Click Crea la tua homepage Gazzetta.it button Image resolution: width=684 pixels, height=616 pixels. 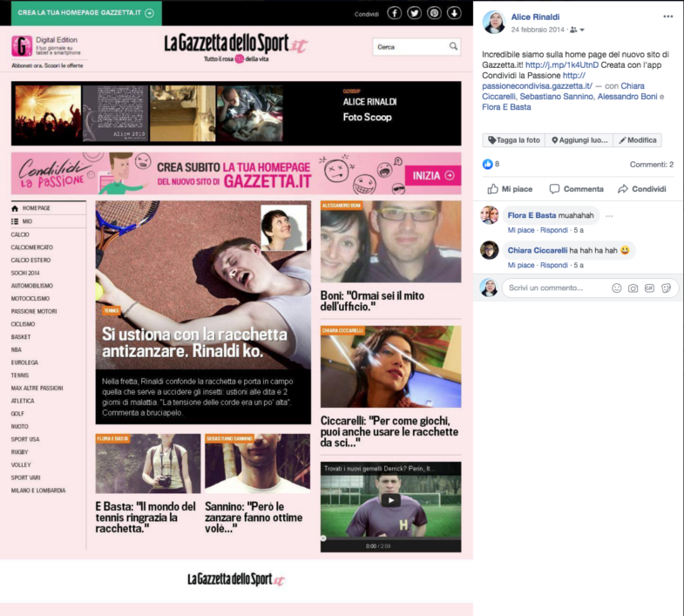pos(86,13)
